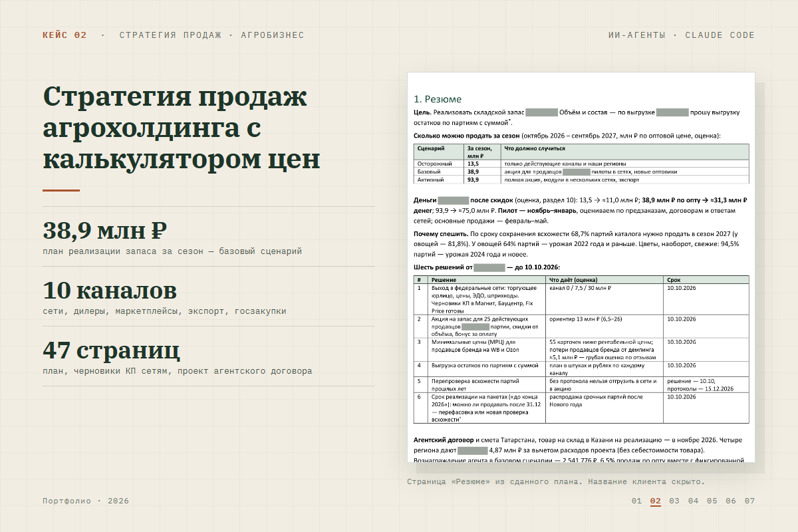The width and height of the screenshot is (798, 532).
Task: Click decision row "Перепроверка всхожести партий"
Action: pos(581,384)
